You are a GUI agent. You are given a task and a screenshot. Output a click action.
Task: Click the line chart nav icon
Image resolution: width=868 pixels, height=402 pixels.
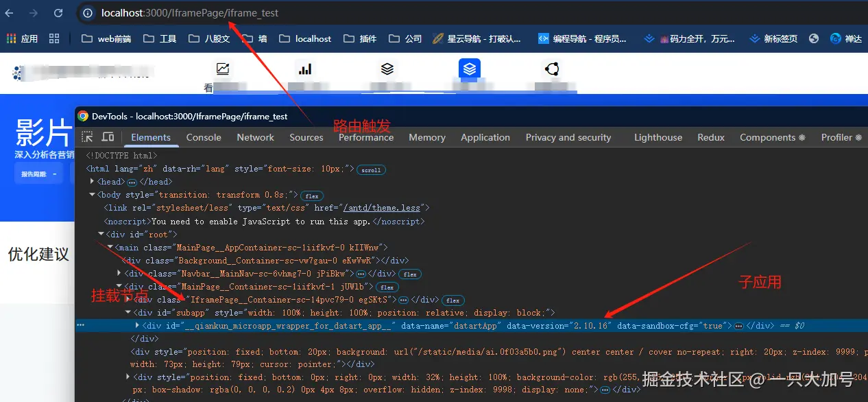223,69
